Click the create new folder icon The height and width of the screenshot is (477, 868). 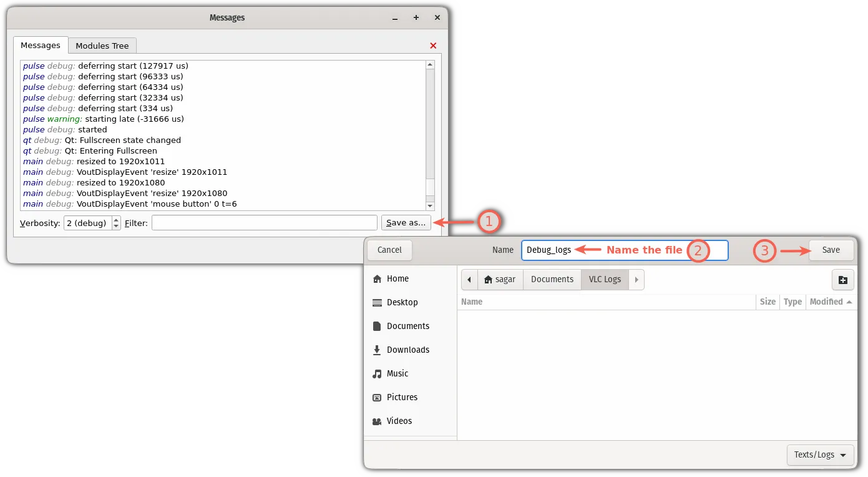(842, 280)
